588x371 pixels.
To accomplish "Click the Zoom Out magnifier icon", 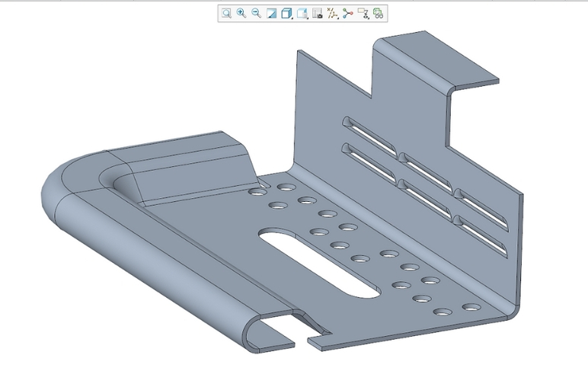I will (x=257, y=14).
